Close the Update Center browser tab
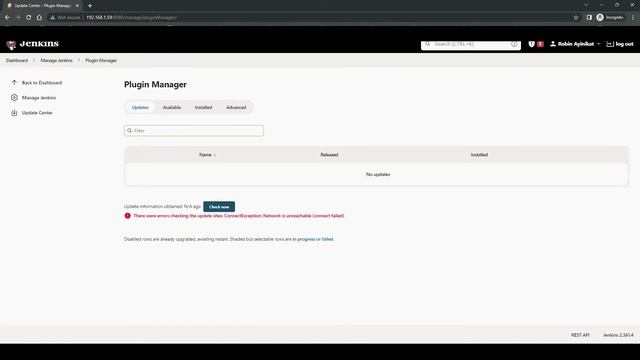Screen dimensions: 640x360 pyautogui.click(x=77, y=6)
